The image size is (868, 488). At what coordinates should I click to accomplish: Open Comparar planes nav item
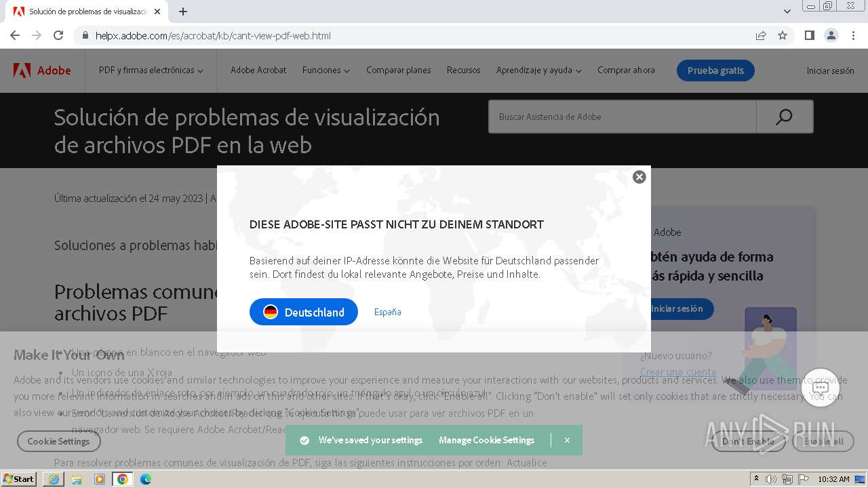point(399,70)
